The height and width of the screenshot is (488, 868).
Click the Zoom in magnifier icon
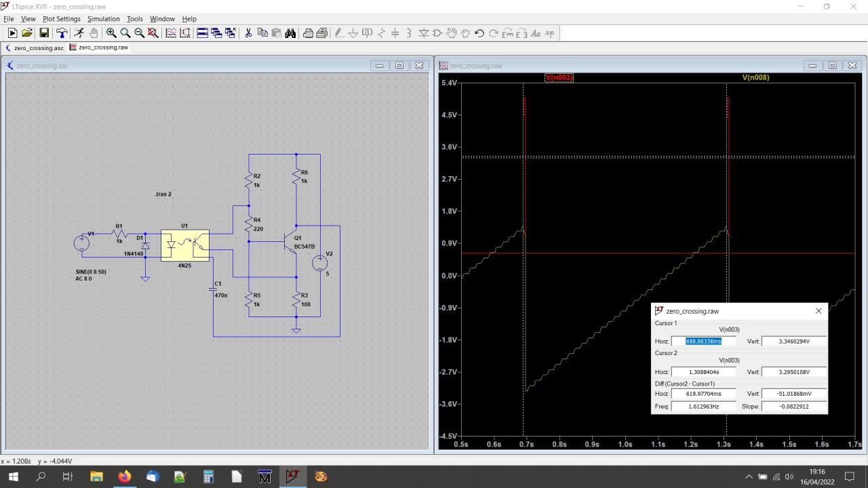[x=111, y=33]
